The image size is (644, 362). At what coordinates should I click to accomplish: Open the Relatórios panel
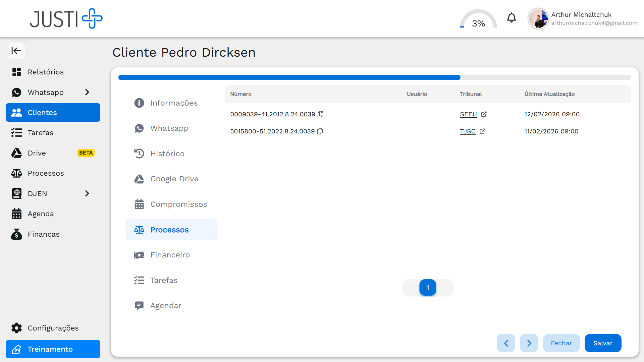[x=46, y=72]
